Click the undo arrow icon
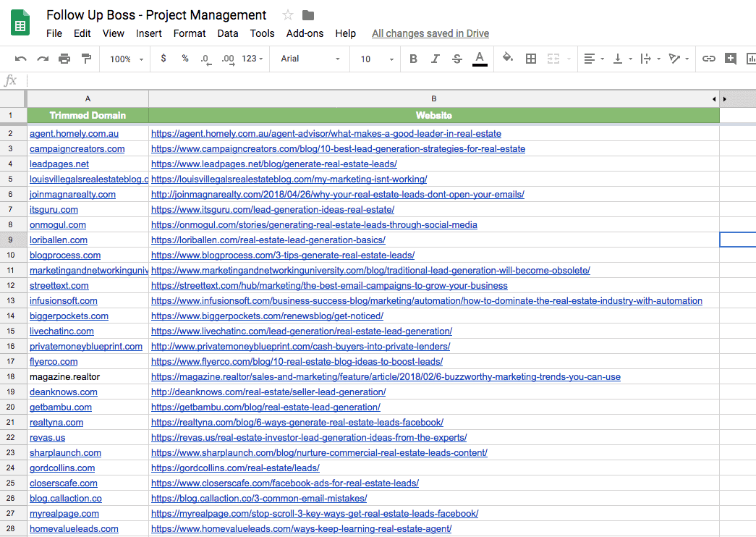The height and width of the screenshot is (537, 756). pyautogui.click(x=21, y=59)
